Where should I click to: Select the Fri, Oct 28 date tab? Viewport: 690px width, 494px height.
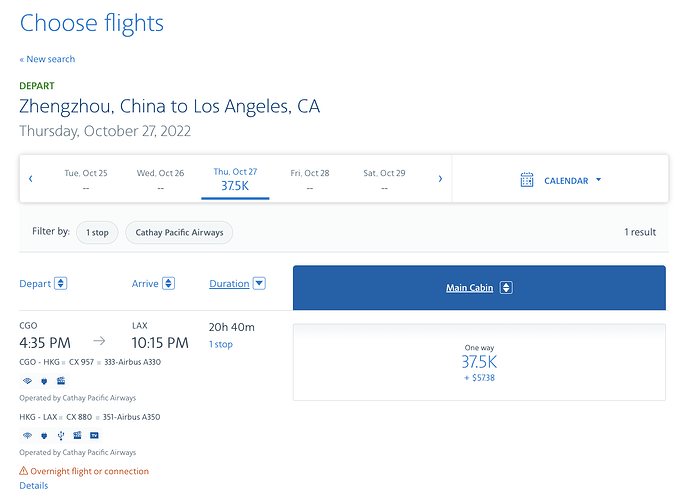pyautogui.click(x=310, y=179)
